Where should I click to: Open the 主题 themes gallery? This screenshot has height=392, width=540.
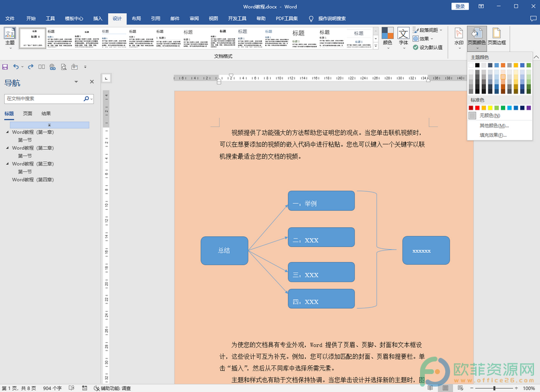click(10, 38)
